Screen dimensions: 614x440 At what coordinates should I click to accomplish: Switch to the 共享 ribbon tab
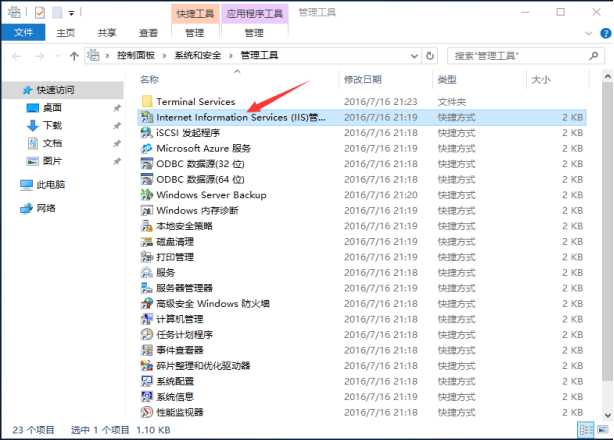[x=107, y=33]
